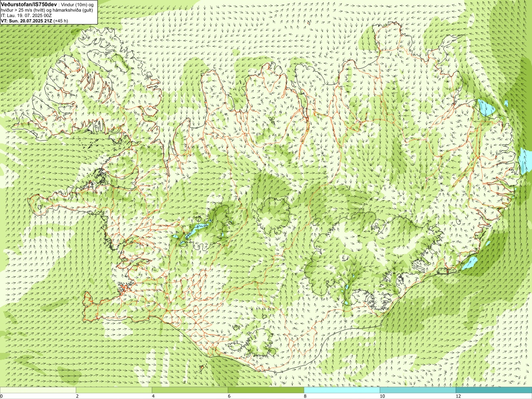The width and height of the screenshot is (532, 399).
Task: Click the legend scale label '4'
Action: pyautogui.click(x=153, y=396)
